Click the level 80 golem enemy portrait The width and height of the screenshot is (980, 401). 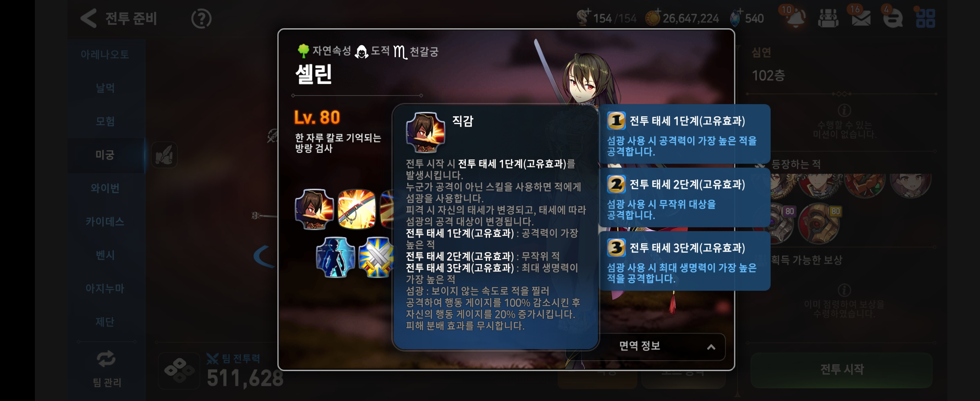820,224
